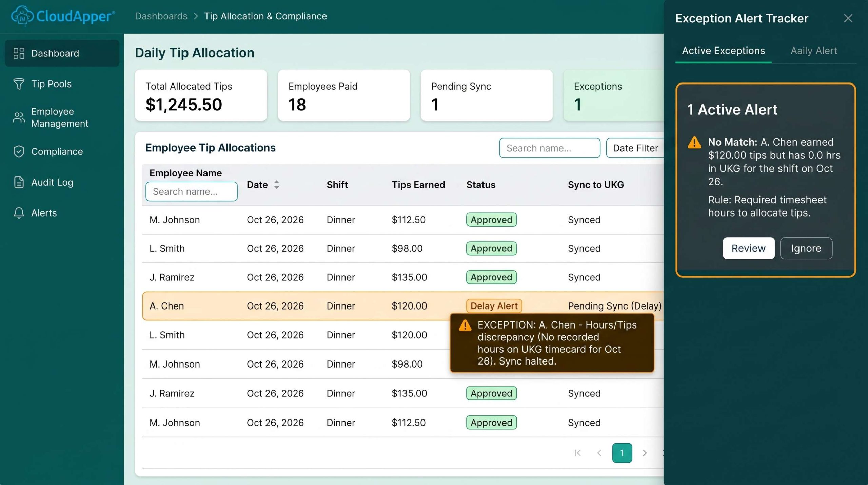This screenshot has width=868, height=485.
Task: Click Dashboards breadcrumb link
Action: (161, 16)
